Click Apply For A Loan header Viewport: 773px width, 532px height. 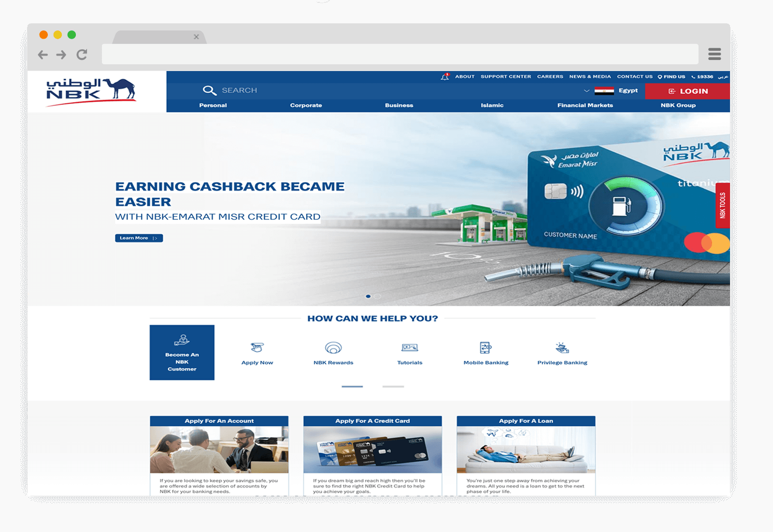526,421
